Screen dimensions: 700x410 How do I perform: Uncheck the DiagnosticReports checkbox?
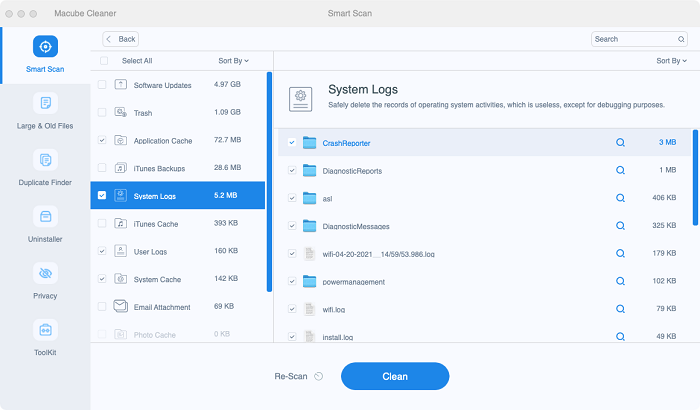292,170
